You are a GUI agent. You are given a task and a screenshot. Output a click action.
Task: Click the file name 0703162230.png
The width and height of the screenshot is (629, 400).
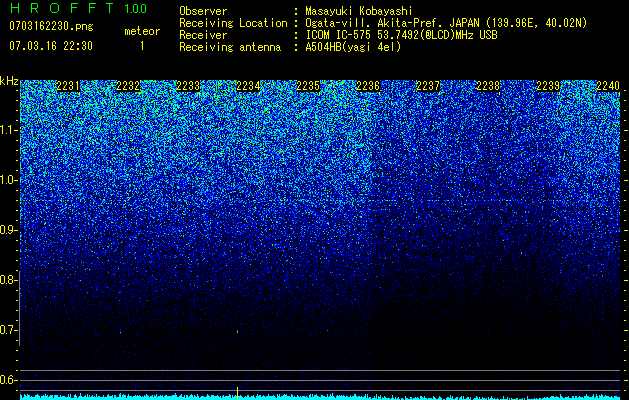tap(51, 26)
